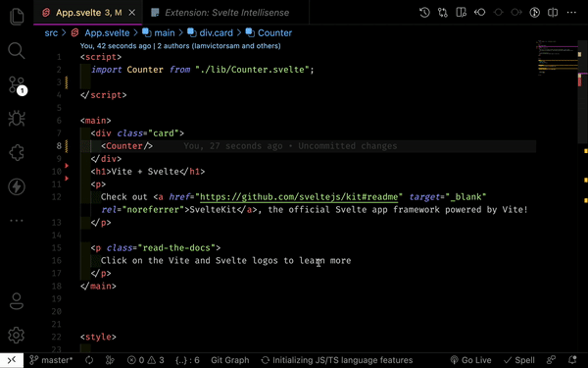Click the <style> tag on line 22
Screen dimensions: 588x368
(x=98, y=337)
